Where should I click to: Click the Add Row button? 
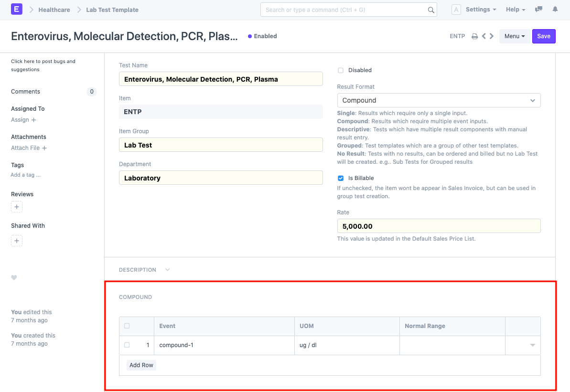141,365
